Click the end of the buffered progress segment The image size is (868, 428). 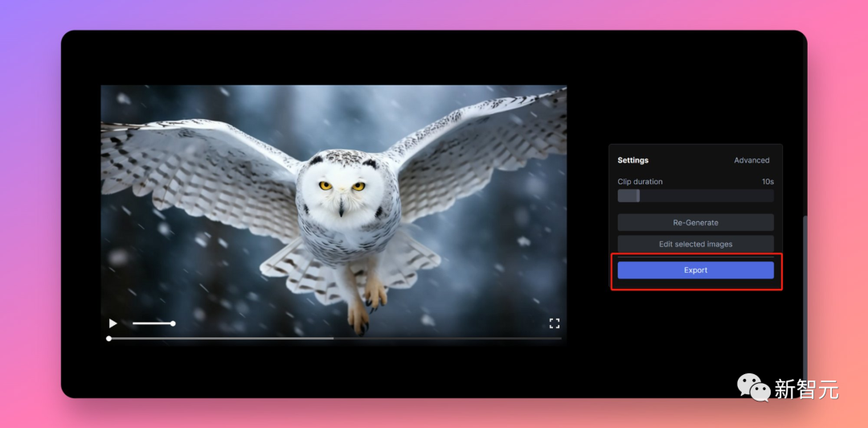[x=333, y=338]
